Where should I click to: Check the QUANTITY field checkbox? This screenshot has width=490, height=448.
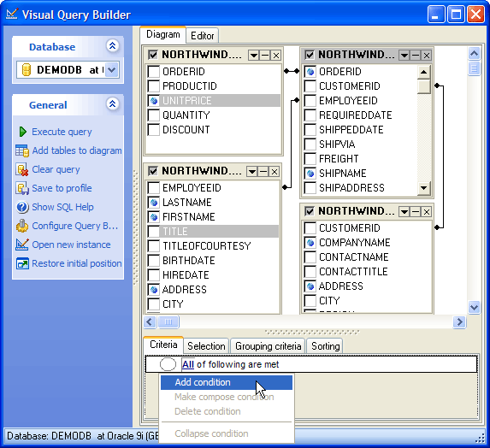pos(153,115)
